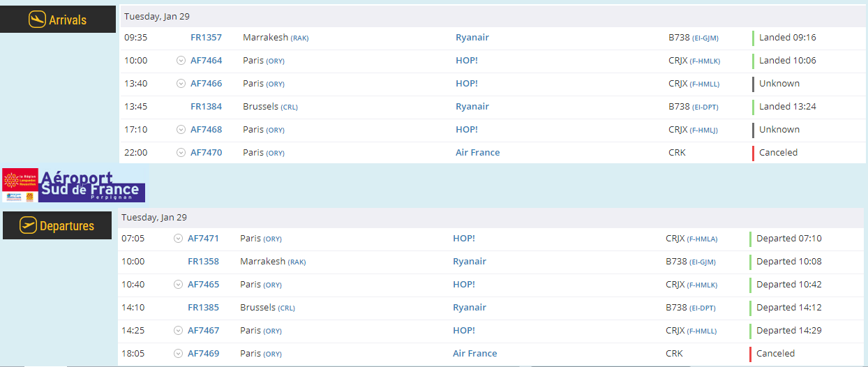Image resolution: width=868 pixels, height=367 pixels.
Task: Open HOP! airline link in AF7466 row
Action: point(467,84)
